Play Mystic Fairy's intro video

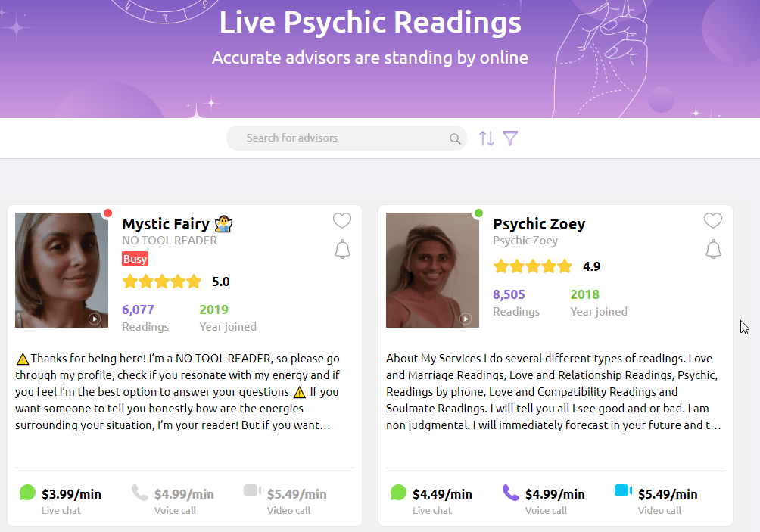tap(95, 319)
